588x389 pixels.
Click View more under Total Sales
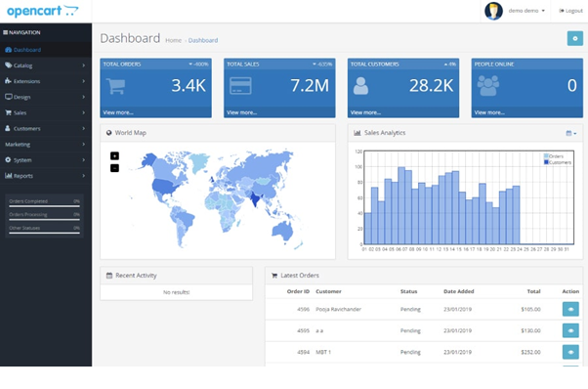242,112
